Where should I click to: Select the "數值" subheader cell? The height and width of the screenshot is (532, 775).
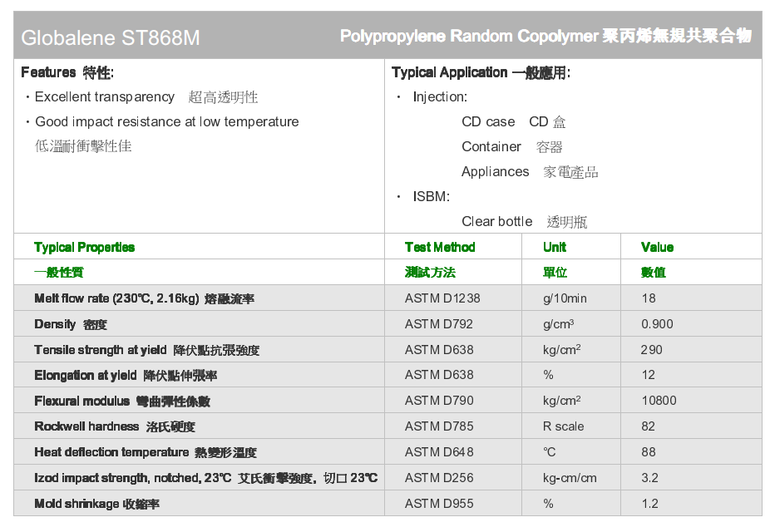(654, 272)
